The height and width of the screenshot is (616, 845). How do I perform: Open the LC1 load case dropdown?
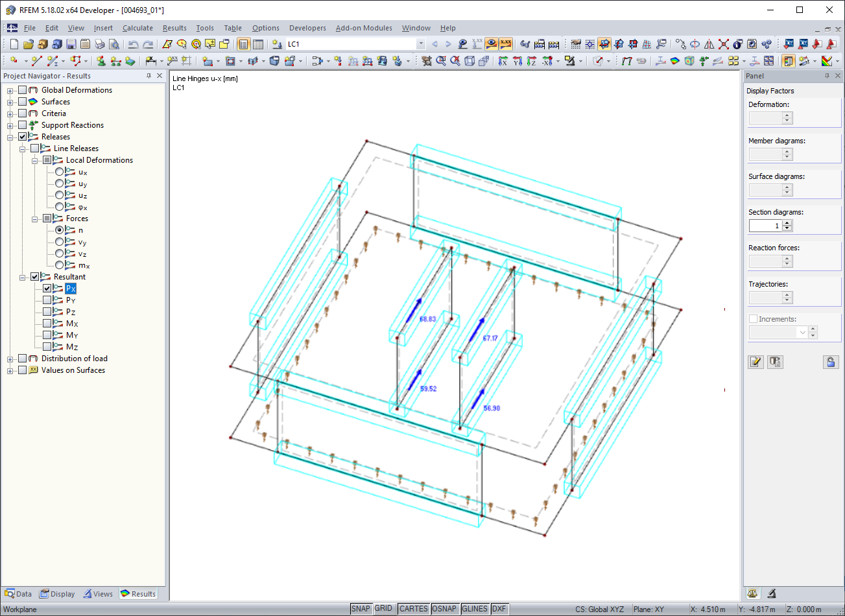(x=421, y=44)
